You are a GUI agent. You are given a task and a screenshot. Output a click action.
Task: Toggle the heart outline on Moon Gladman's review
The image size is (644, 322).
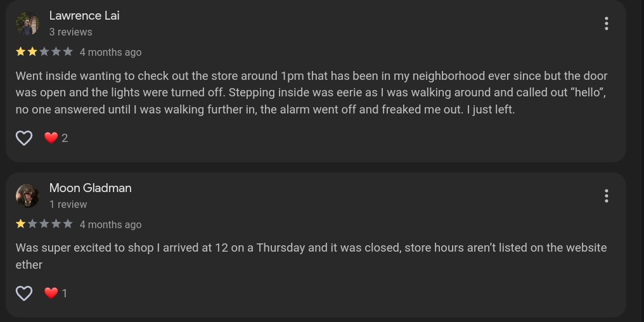pos(24,293)
